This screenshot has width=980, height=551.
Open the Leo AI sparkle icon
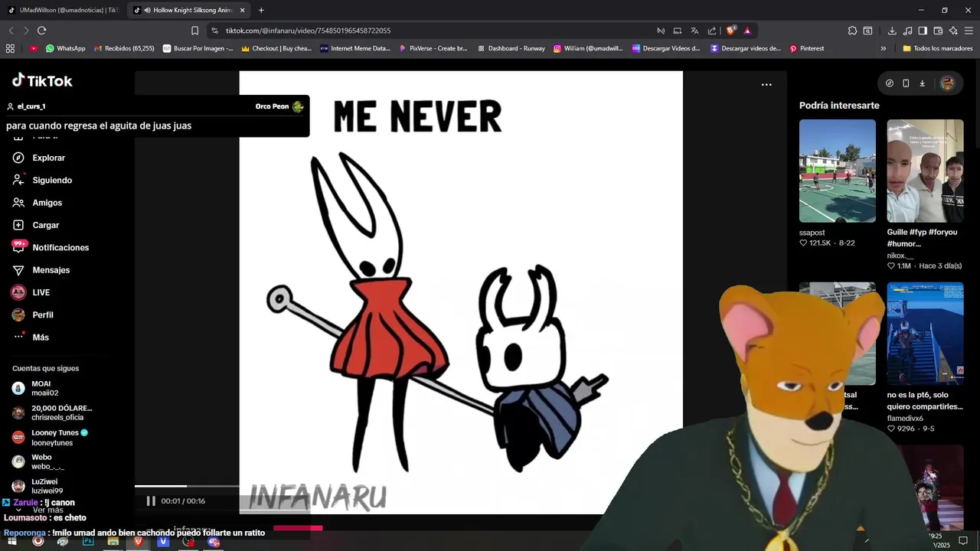pos(953,31)
